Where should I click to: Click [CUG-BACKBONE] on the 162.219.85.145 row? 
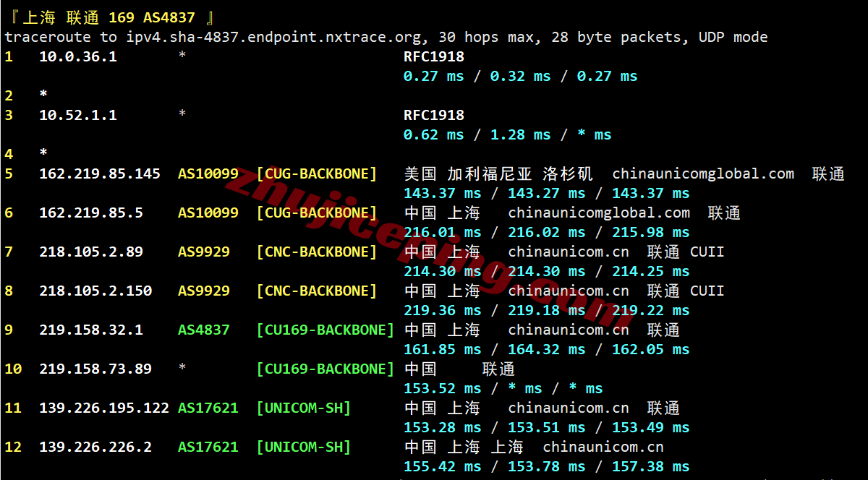317,173
